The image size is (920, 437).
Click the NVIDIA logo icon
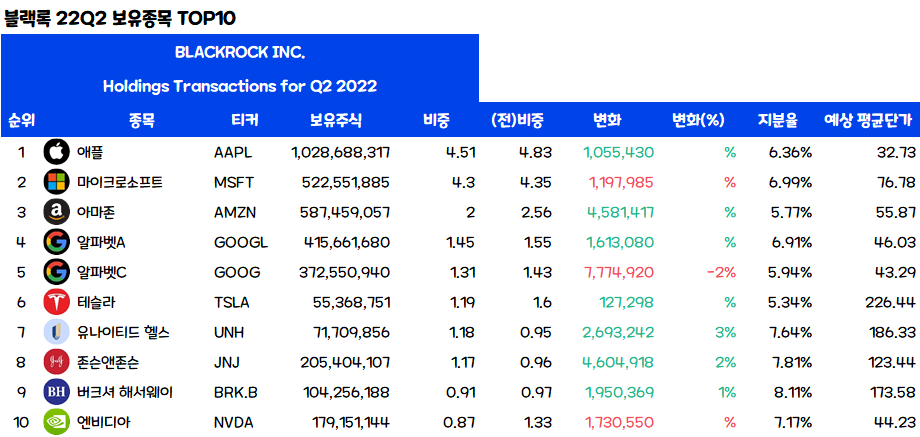(57, 422)
